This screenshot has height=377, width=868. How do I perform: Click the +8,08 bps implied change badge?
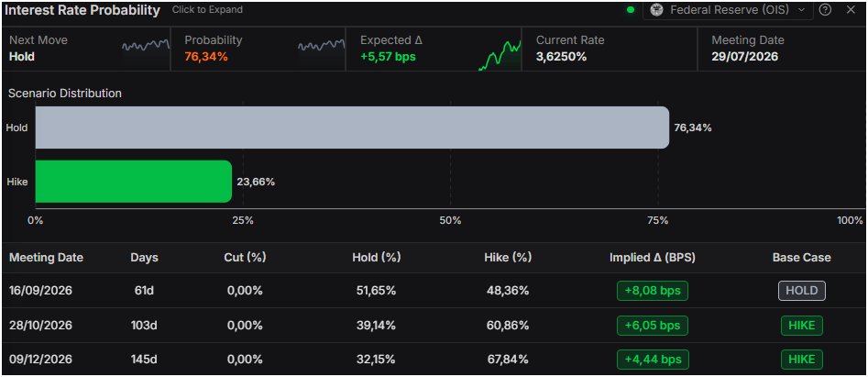pyautogui.click(x=653, y=291)
